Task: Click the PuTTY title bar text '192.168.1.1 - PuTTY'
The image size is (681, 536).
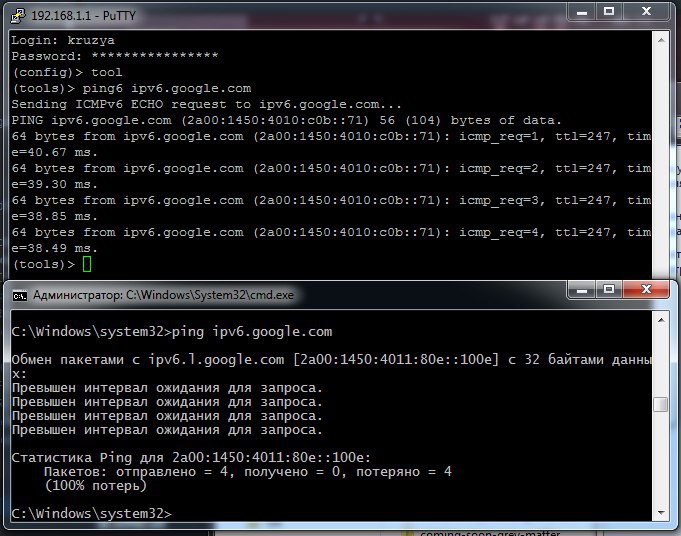Action: tap(83, 16)
